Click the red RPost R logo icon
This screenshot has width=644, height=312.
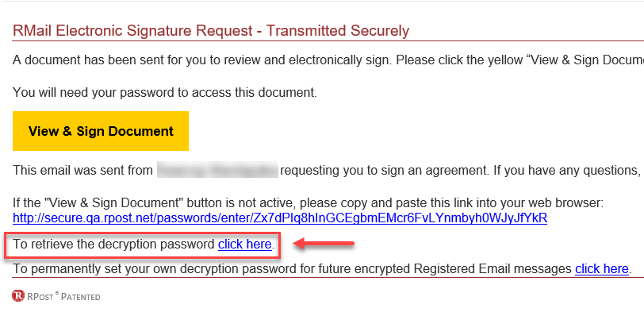click(x=18, y=295)
